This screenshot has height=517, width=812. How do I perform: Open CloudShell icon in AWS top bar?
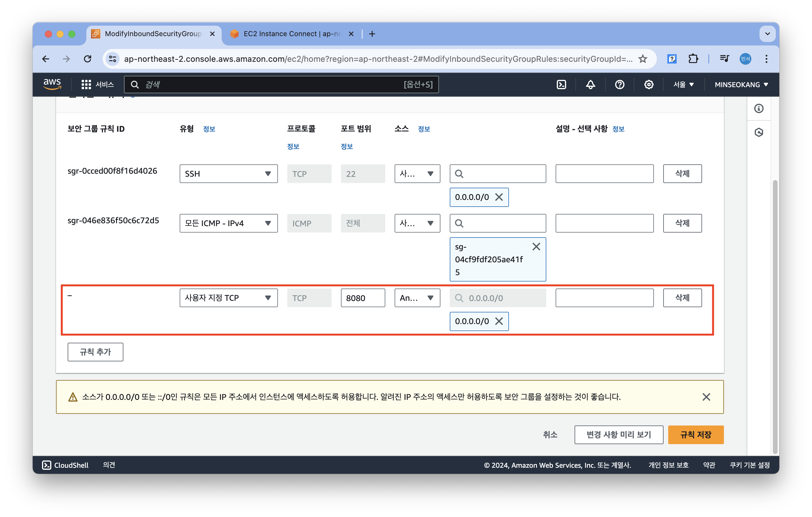pos(561,85)
